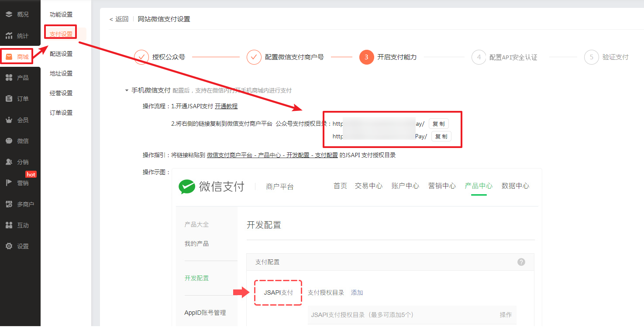
Task: Click the JSAPI支付 label
Action: [278, 293]
